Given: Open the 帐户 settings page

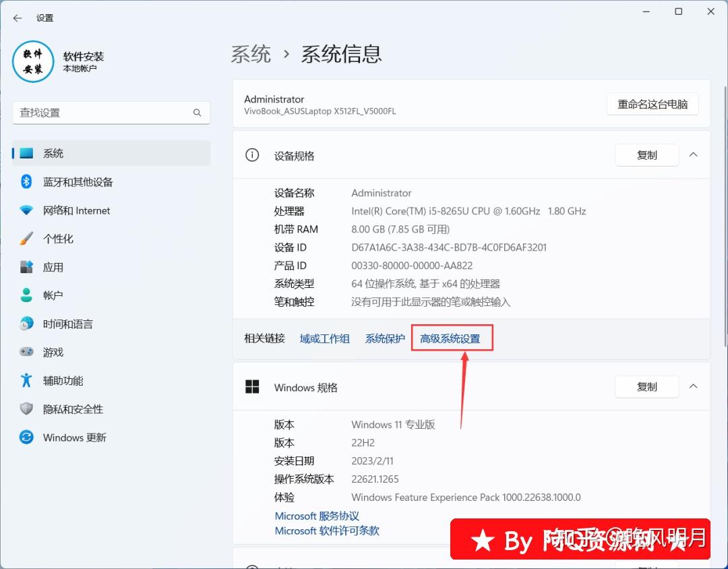Looking at the screenshot, I should [53, 295].
